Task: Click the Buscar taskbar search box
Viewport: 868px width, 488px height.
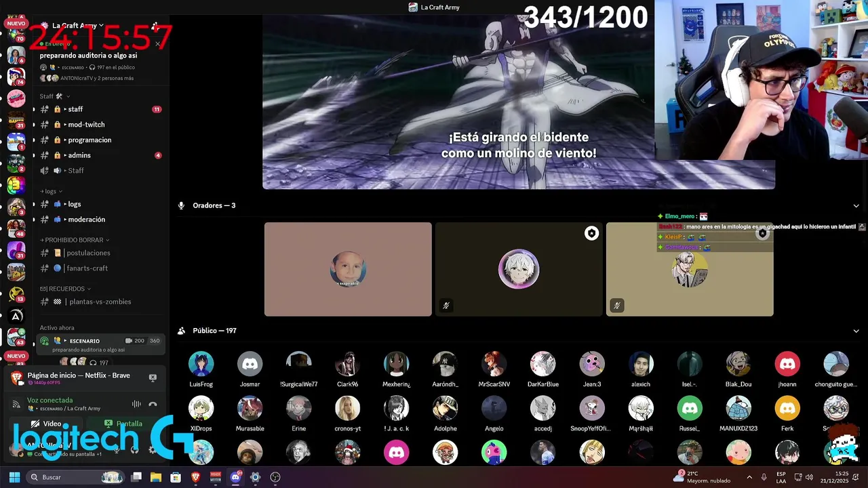Action: click(x=75, y=477)
